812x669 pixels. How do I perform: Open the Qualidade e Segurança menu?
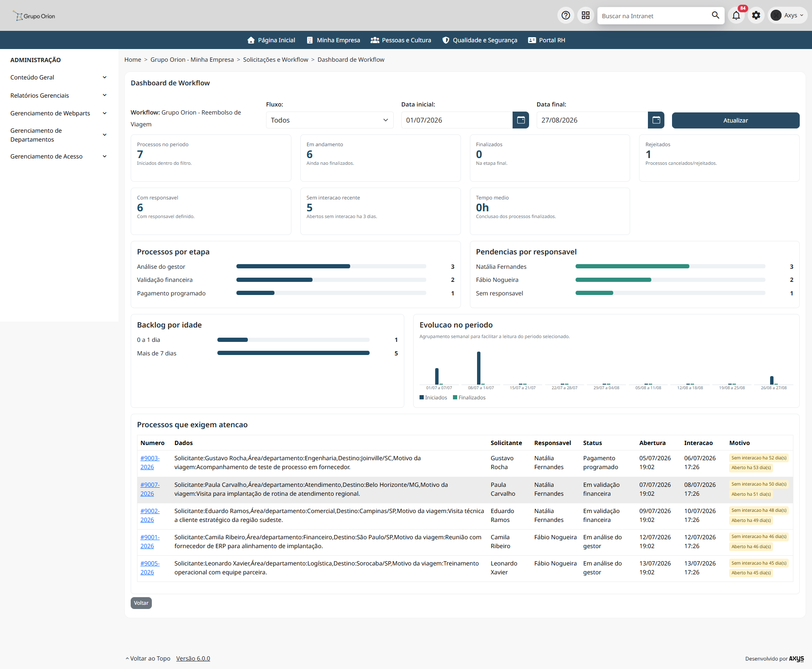[480, 40]
